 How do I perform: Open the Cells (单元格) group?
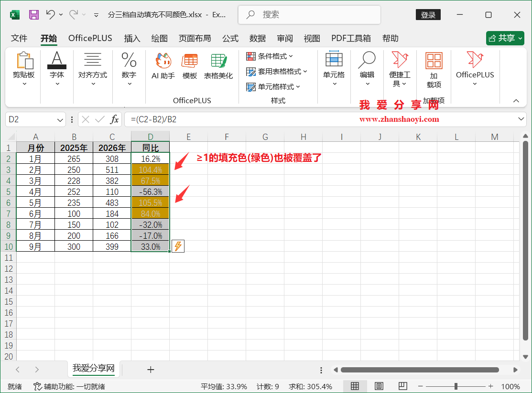point(334,69)
